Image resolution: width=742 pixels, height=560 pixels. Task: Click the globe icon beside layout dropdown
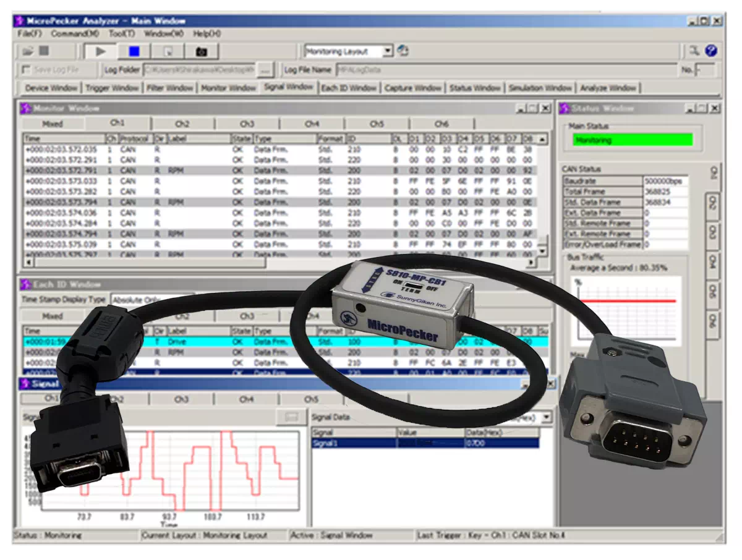pyautogui.click(x=403, y=51)
